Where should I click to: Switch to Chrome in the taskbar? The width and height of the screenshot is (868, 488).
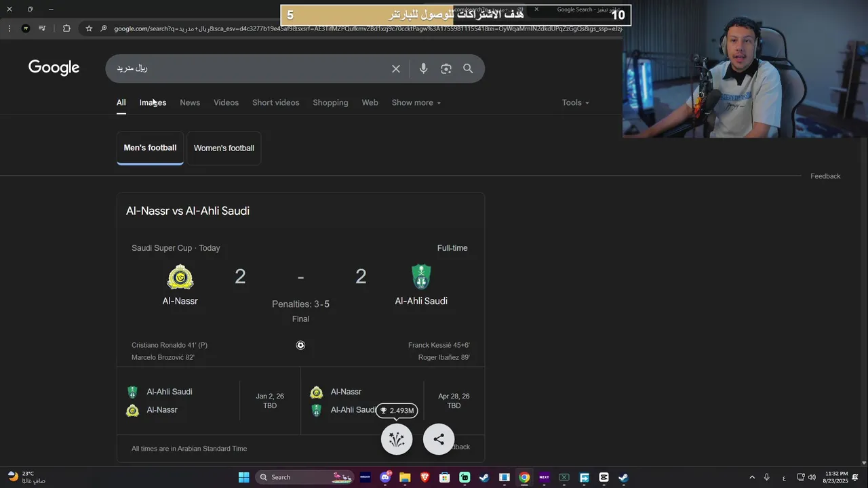point(524,477)
